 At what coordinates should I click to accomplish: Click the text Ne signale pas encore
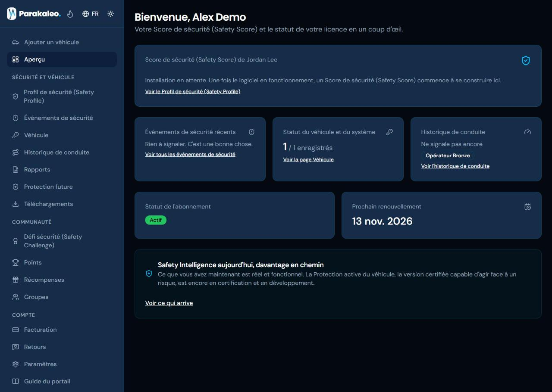[452, 144]
